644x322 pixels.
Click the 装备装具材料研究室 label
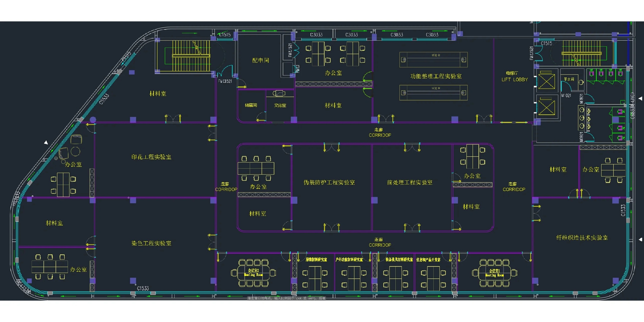click(399, 259)
